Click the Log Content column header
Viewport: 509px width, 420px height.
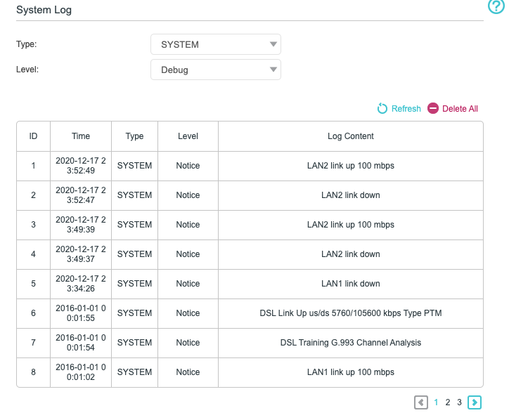350,136
